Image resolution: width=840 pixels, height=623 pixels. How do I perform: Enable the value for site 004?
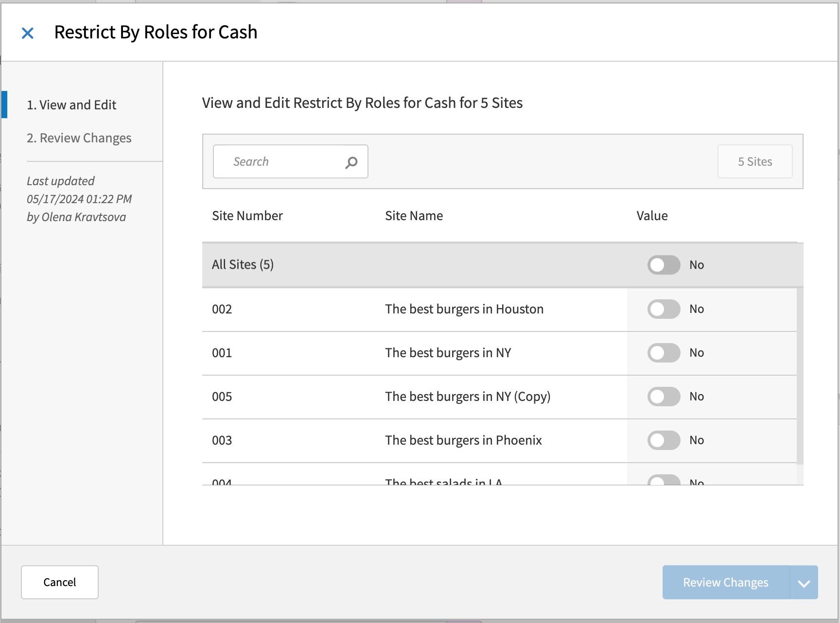pos(664,480)
